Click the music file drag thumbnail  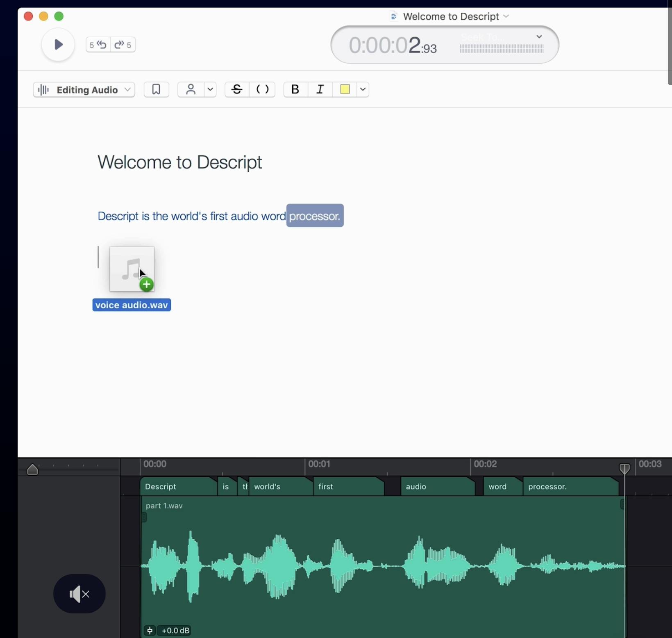[132, 269]
